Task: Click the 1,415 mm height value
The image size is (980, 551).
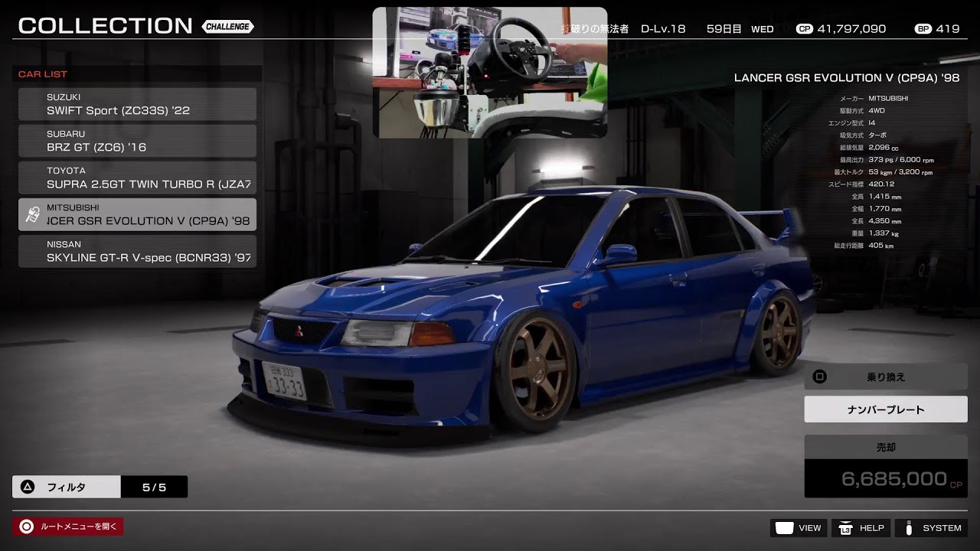Action: (885, 197)
